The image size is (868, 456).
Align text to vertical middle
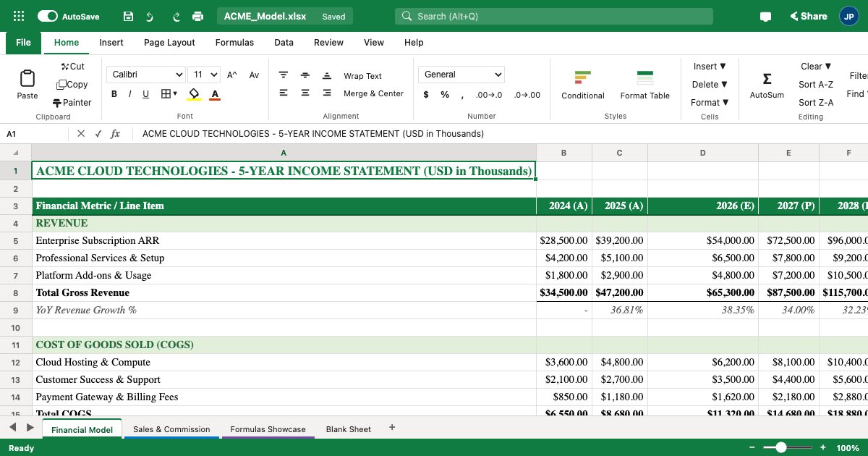click(305, 75)
